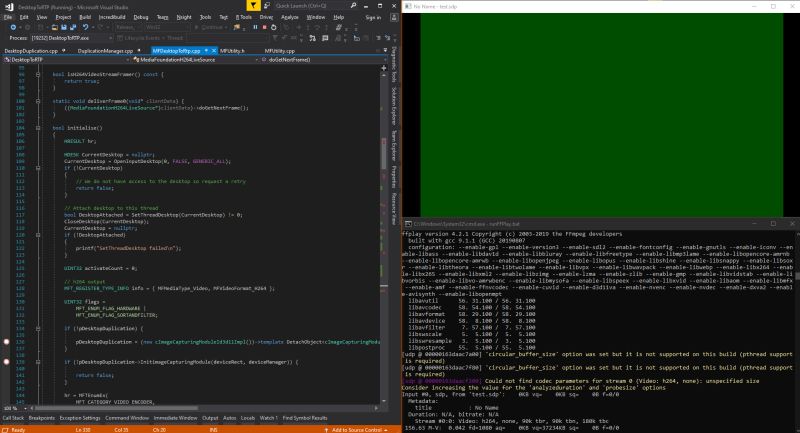Click the editor vertical scrollbar thumb
This screenshot has width=800, height=433.
tap(384, 153)
